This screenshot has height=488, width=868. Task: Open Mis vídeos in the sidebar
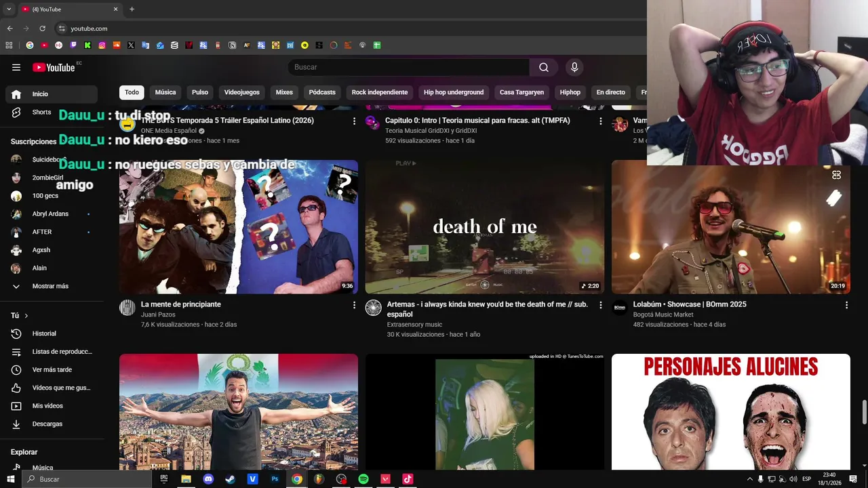click(x=52, y=406)
